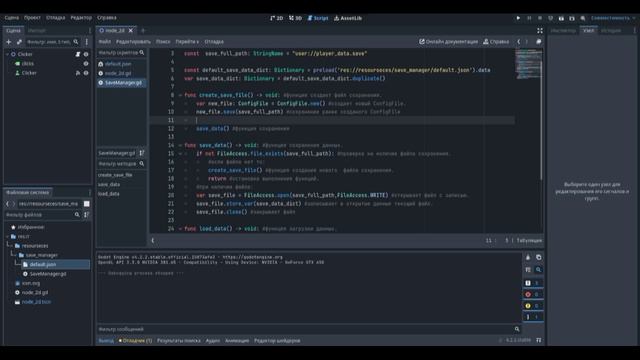
Task: Open node_2d.gd in the script list
Action: pos(118,73)
